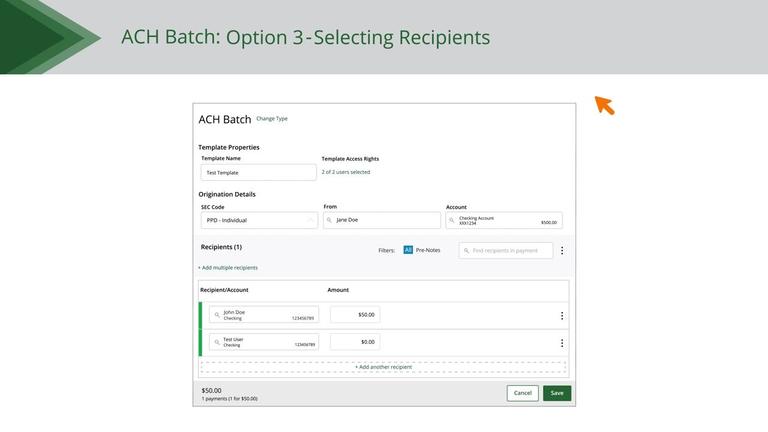The width and height of the screenshot is (768, 432).
Task: Open the 2 of 2 users selected link
Action: click(x=346, y=172)
